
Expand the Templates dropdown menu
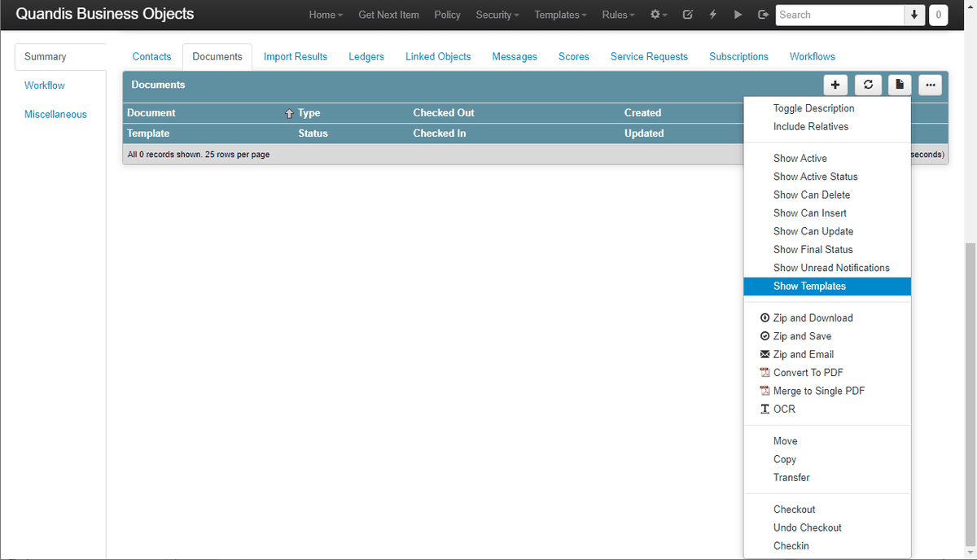point(560,15)
